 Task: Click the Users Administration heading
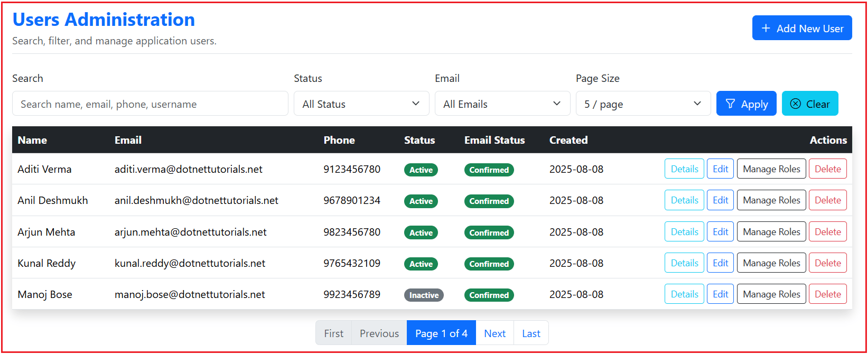point(104,20)
